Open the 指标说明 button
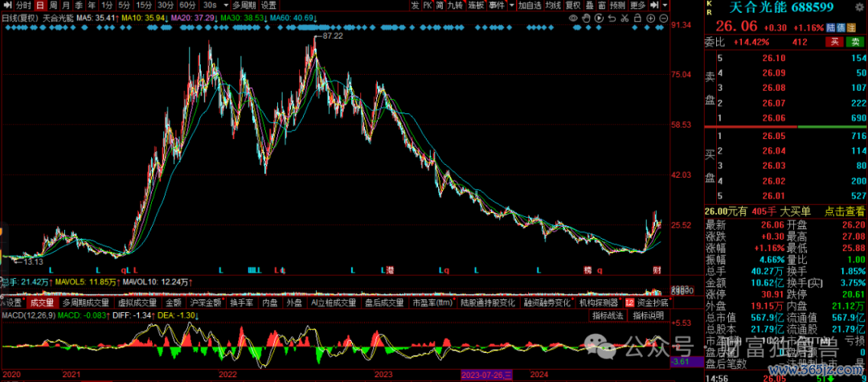The height and width of the screenshot is (382, 868). 649,315
